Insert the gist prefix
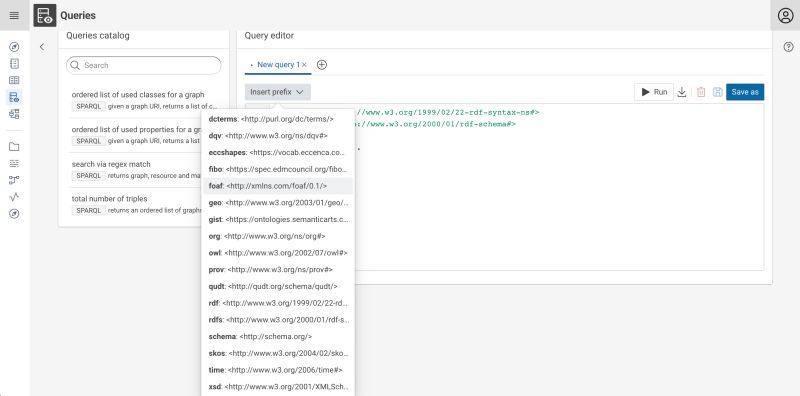The width and height of the screenshot is (800, 396). pyautogui.click(x=278, y=219)
